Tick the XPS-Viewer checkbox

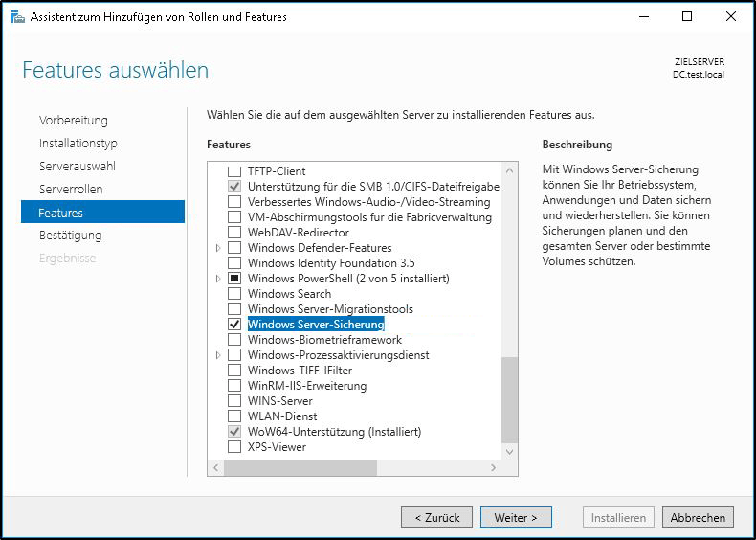click(234, 447)
